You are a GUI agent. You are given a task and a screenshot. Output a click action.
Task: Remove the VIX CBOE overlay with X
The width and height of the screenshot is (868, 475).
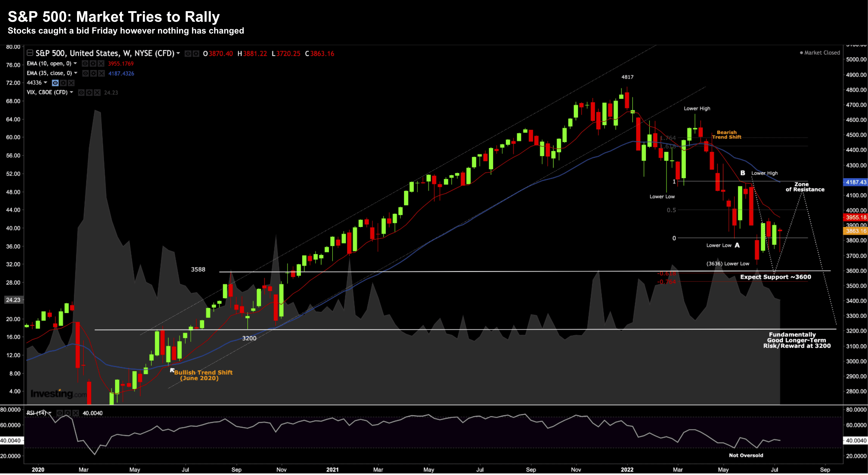[97, 93]
